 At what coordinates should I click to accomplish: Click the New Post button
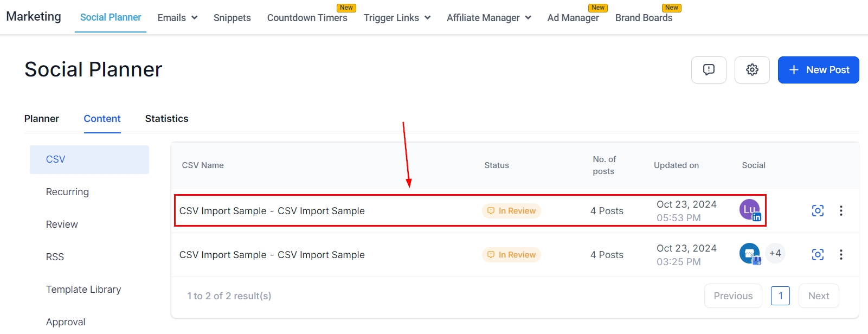[x=818, y=70]
